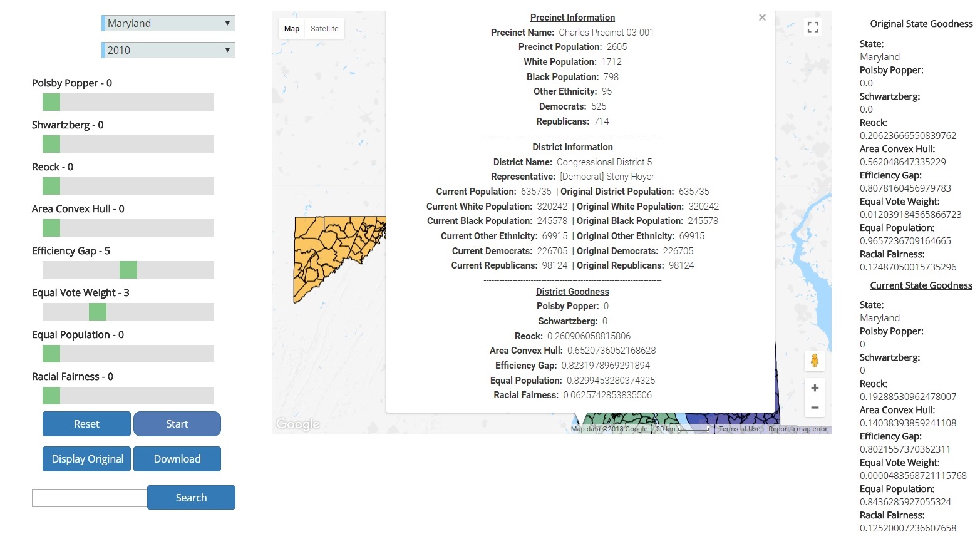The image size is (980, 539).
Task: Click the Report a map error link
Action: (x=798, y=429)
